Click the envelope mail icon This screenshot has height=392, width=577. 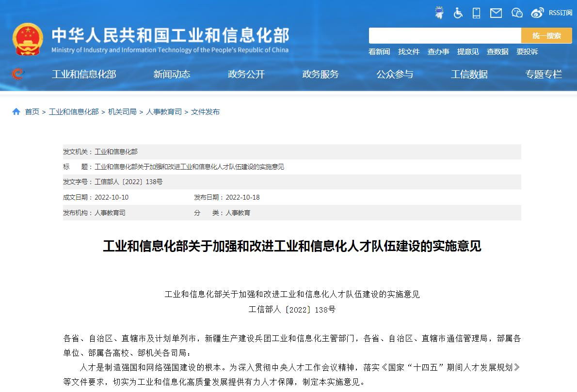coord(496,13)
